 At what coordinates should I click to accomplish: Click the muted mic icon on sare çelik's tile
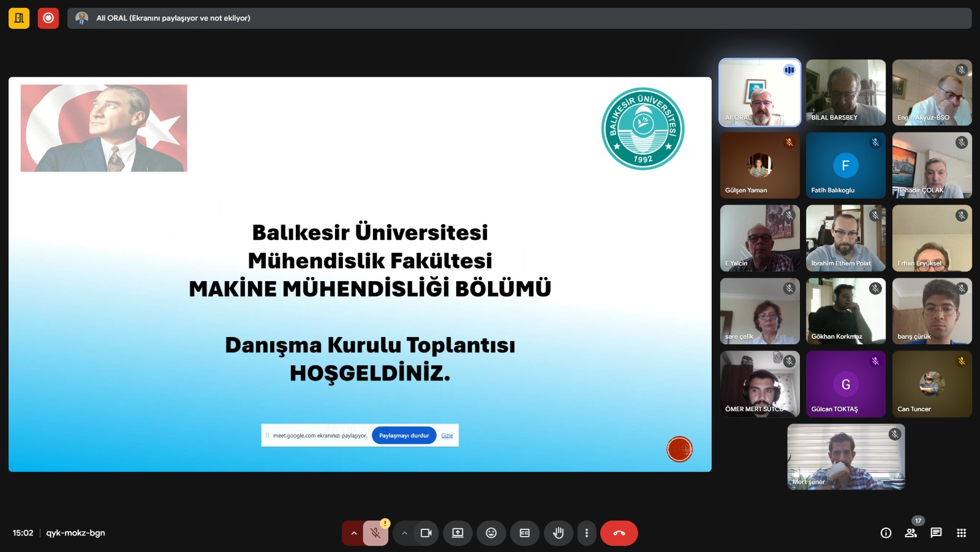click(x=790, y=288)
